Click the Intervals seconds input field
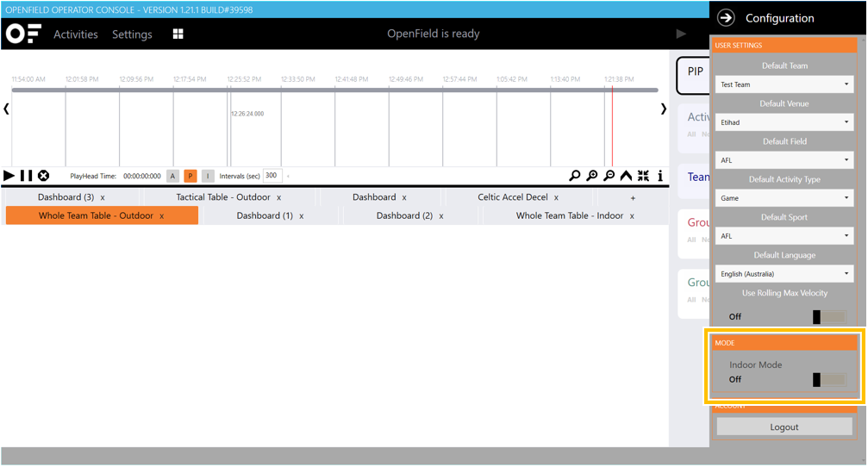The image size is (868, 467). [272, 176]
